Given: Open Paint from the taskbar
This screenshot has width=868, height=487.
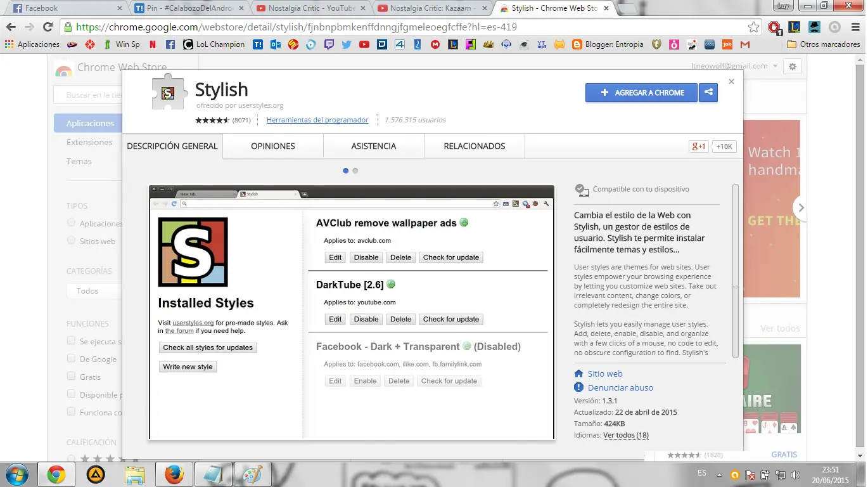Looking at the screenshot, I should [252, 474].
